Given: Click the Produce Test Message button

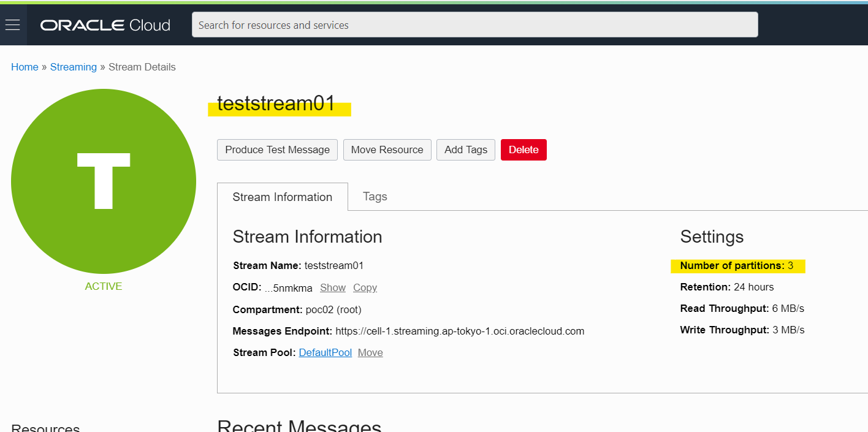Looking at the screenshot, I should pos(277,150).
